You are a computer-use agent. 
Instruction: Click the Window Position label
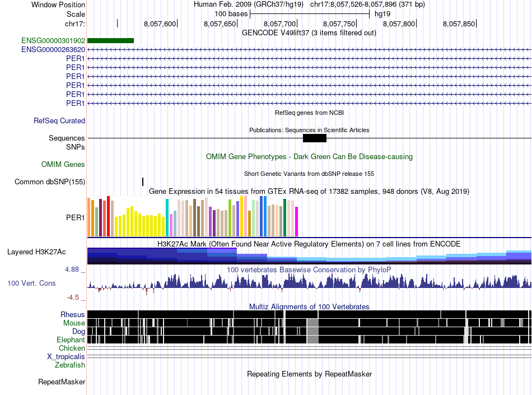(x=58, y=4)
